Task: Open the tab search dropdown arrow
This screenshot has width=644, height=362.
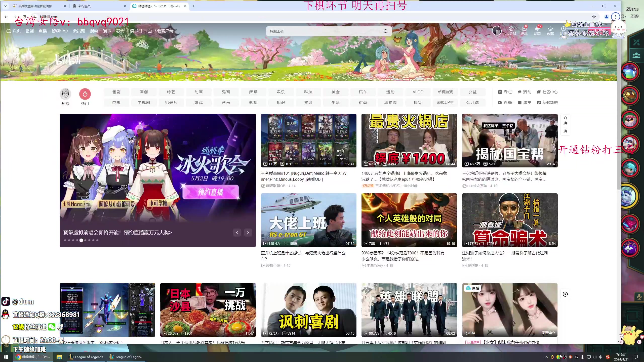Action: [x=5, y=6]
